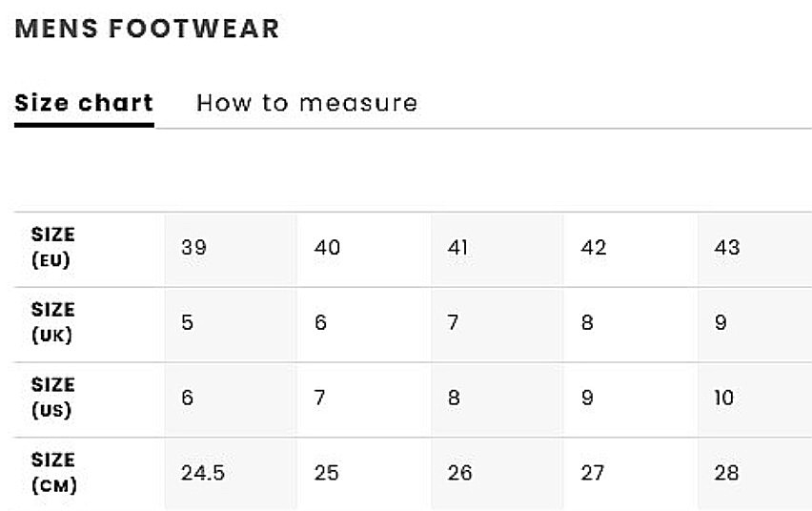Select the 26 centimeter cell

(x=497, y=474)
